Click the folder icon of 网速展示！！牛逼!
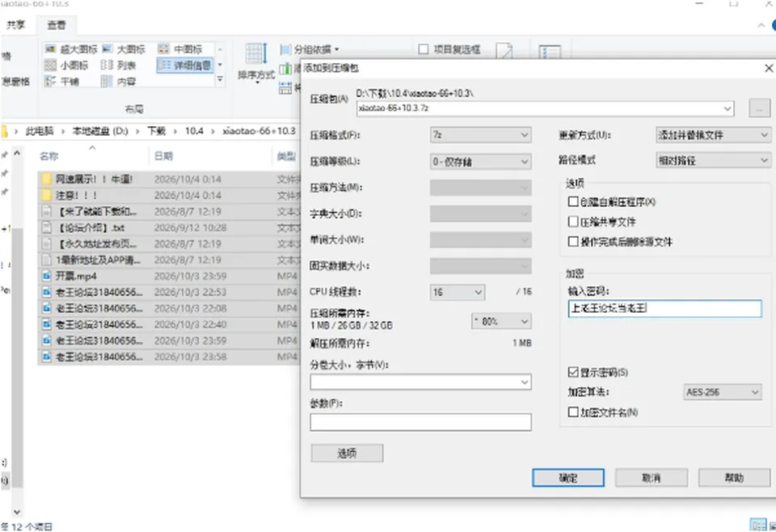Image resolution: width=776 pixels, height=532 pixels. (x=47, y=179)
